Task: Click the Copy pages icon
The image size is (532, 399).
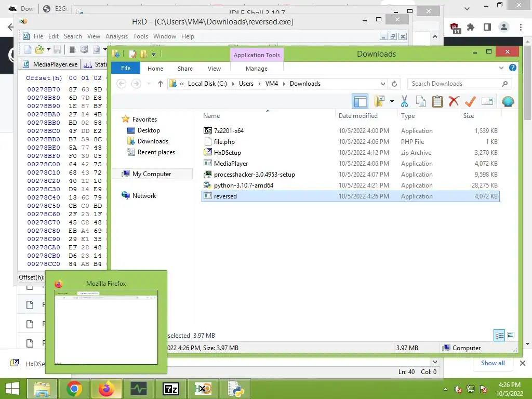Action: 421,101
